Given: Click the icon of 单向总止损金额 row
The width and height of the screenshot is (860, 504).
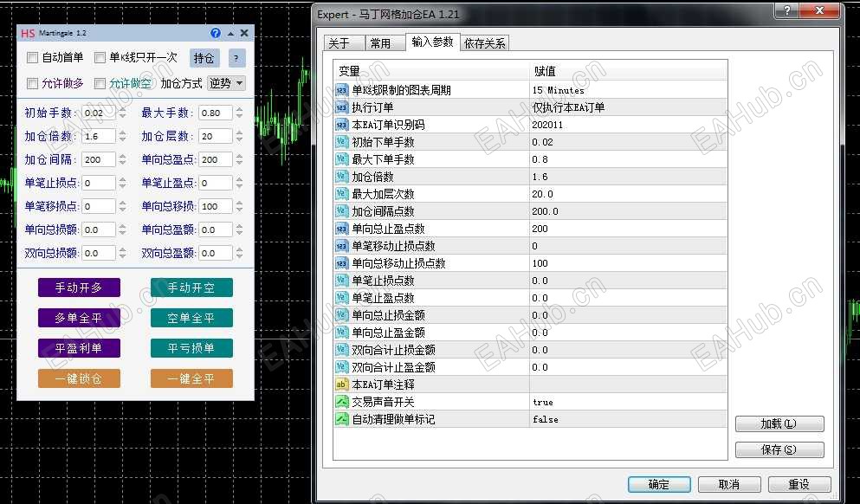Looking at the screenshot, I should (x=342, y=315).
